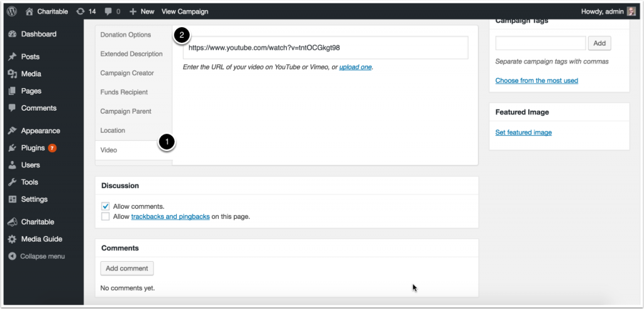
Task: Open the comments bubble icon in admin bar
Action: point(108,11)
